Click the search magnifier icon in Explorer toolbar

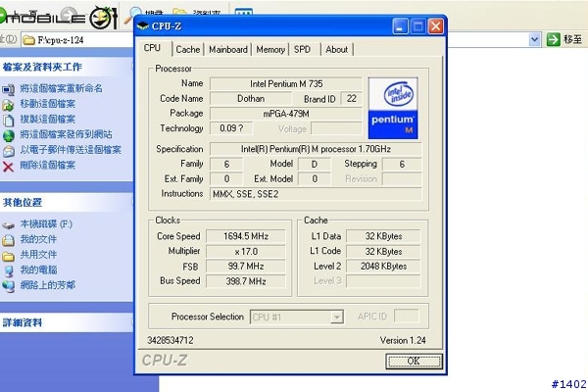tap(131, 15)
